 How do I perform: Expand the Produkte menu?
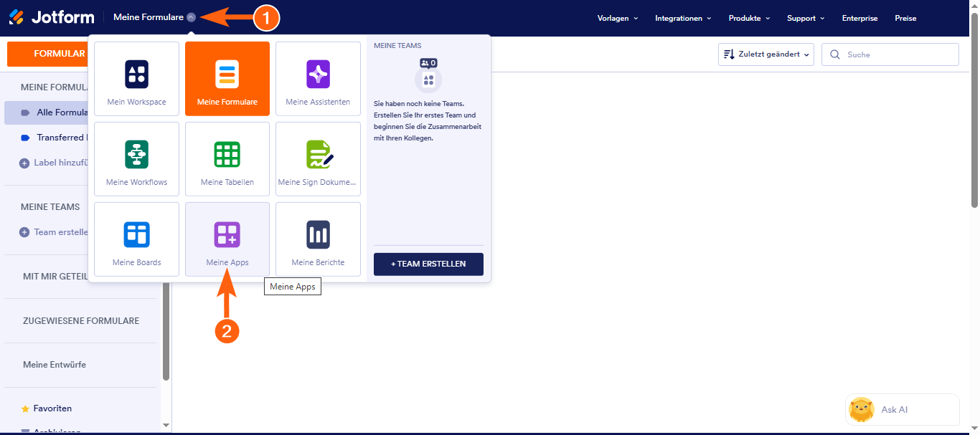(749, 18)
